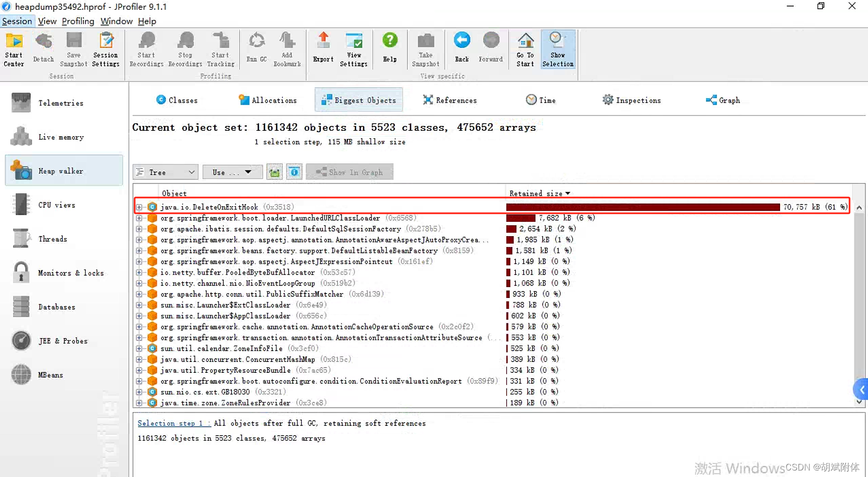The image size is (868, 477).
Task: Switch to the Time view
Action: 541,100
